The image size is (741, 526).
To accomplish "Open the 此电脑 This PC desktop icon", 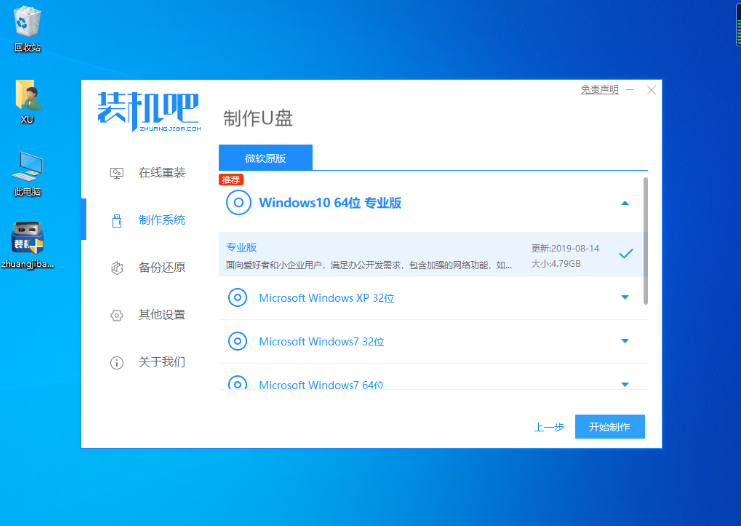I will [27, 168].
